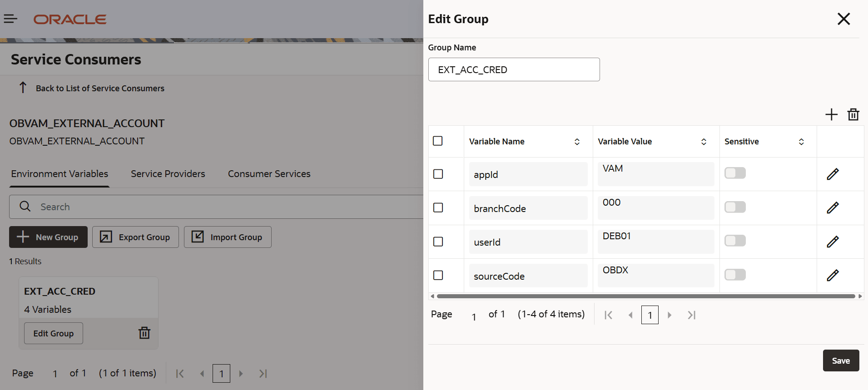Screen dimensions: 868x390
Task: Delete the EXT_ACC_CRED group card
Action: tap(144, 333)
